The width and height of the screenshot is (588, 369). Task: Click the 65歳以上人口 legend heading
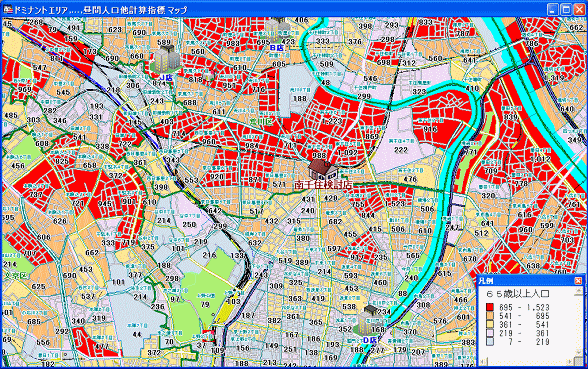(x=518, y=294)
